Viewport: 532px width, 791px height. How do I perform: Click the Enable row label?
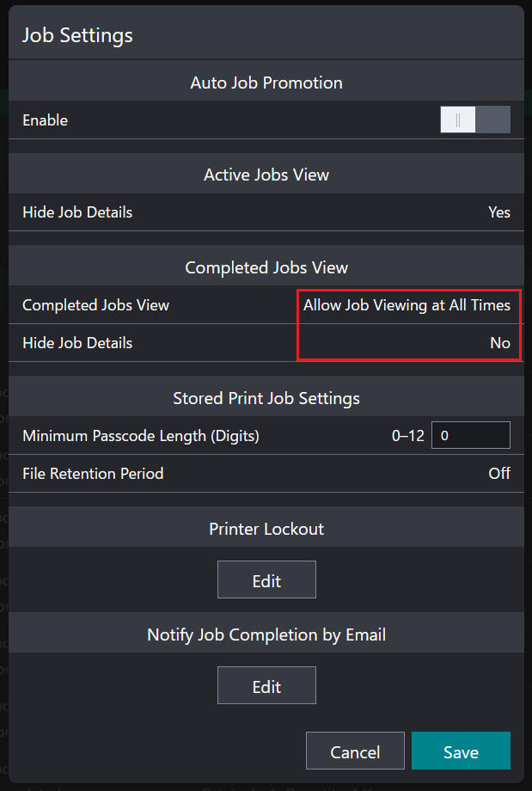coord(45,120)
